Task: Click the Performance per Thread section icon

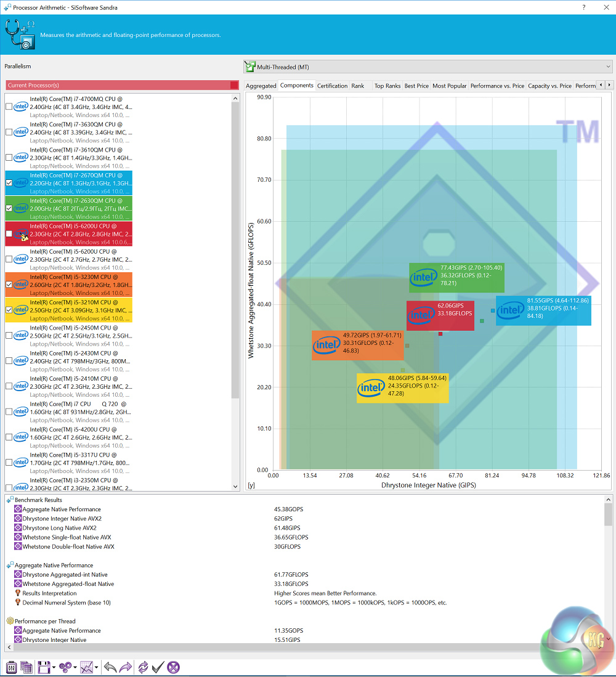Action: coord(10,621)
